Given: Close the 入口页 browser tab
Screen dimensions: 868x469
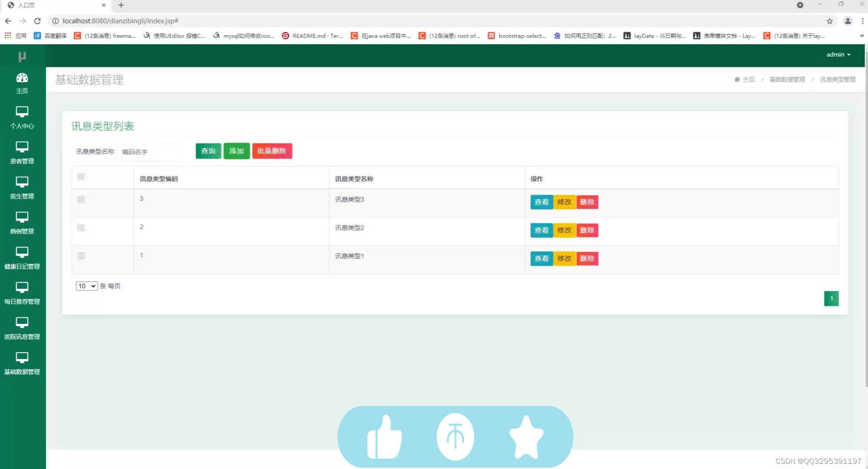Looking at the screenshot, I should coord(104,5).
